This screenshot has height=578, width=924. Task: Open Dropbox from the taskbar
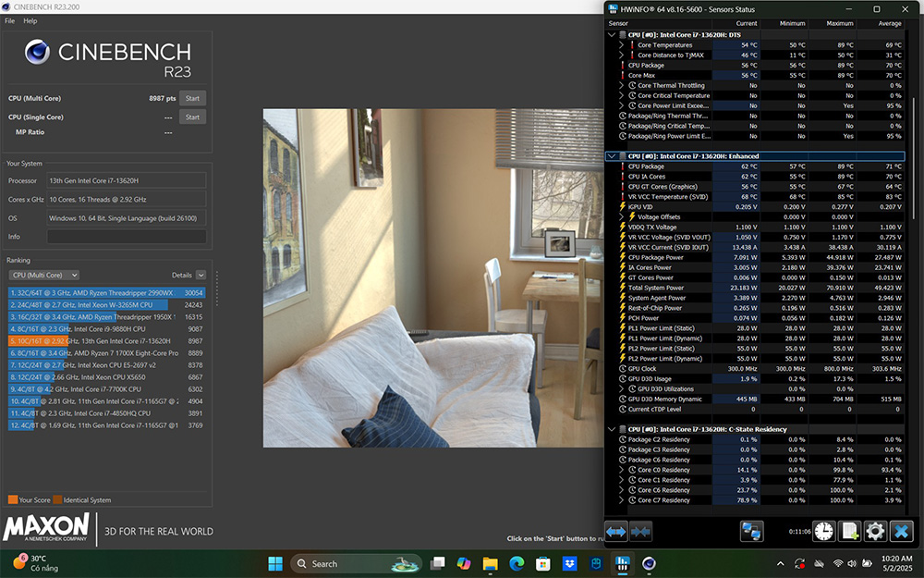click(569, 563)
